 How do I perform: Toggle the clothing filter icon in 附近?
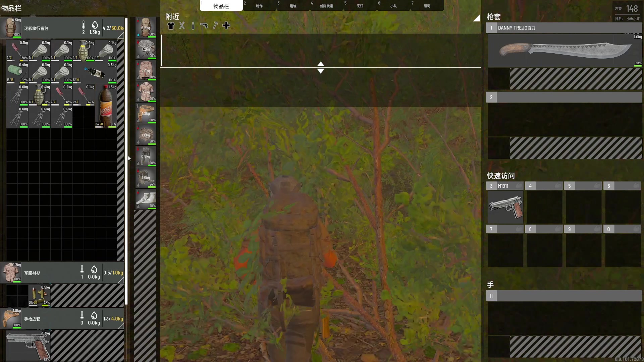pyautogui.click(x=171, y=26)
